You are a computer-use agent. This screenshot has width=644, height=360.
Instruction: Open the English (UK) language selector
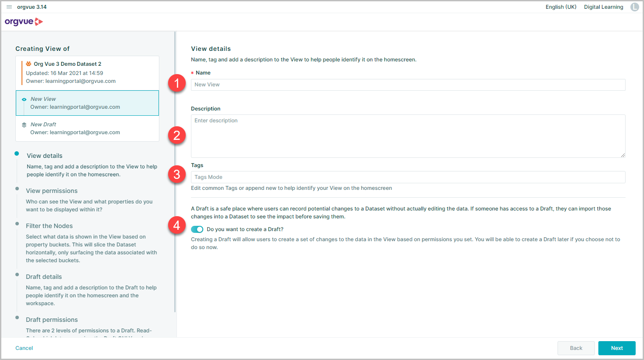coord(561,7)
